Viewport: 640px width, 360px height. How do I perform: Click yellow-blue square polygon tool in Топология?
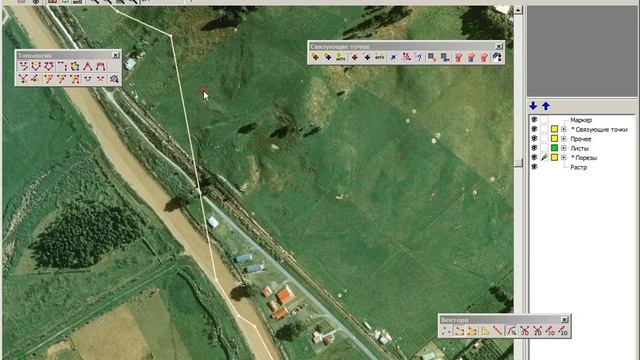point(75,66)
